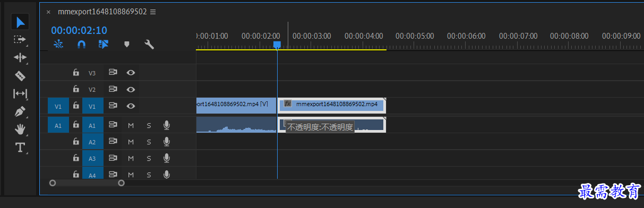The image size is (644, 208).
Task: Select the Track Select Forward tool
Action: pyautogui.click(x=20, y=39)
